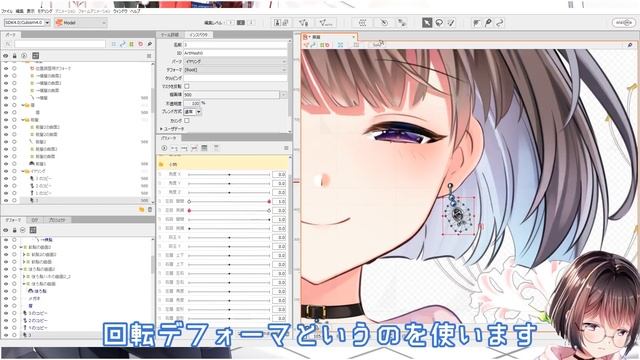640x360 pixels.
Task: Switch to the Tool details tab
Action: click(x=170, y=35)
